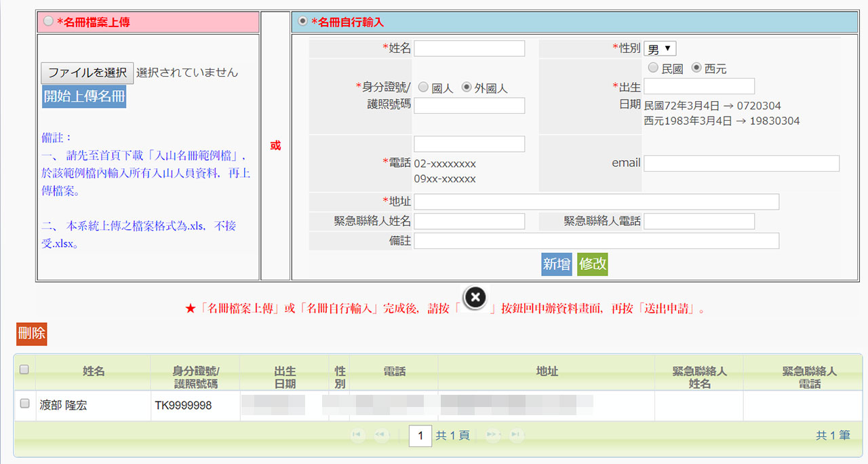Screen dimensions: 868x464
Task: Select the 名冊自行輸入 radio option
Action: [302, 22]
